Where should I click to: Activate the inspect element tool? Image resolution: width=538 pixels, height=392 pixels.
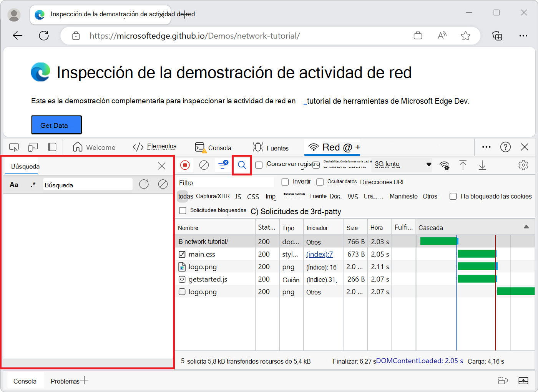pos(14,147)
